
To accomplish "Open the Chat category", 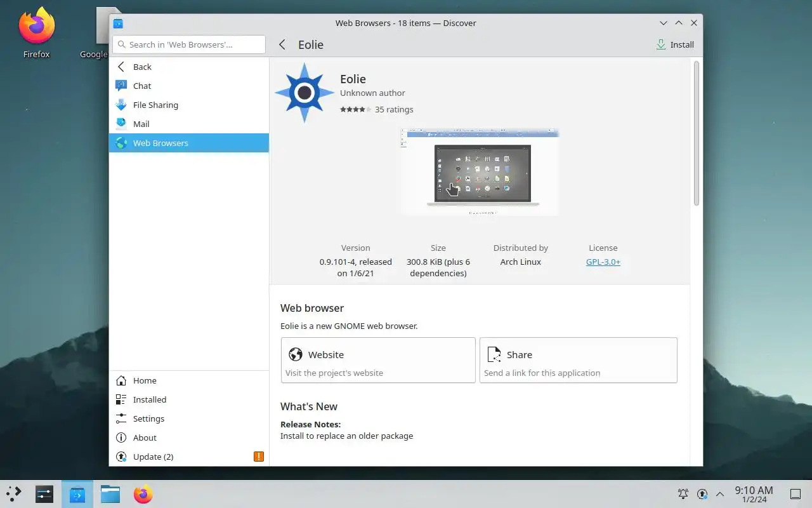I will tap(189, 86).
